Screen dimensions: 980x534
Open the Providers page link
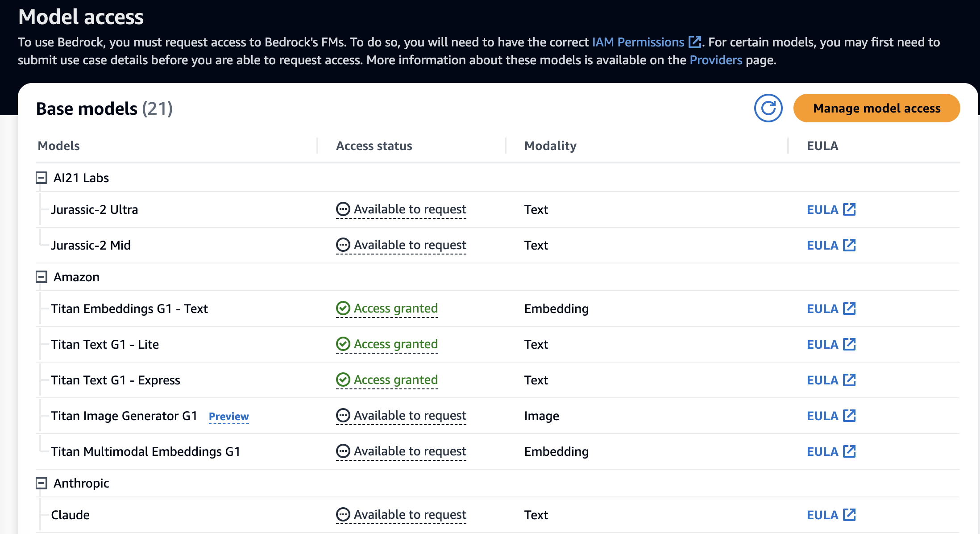715,60
